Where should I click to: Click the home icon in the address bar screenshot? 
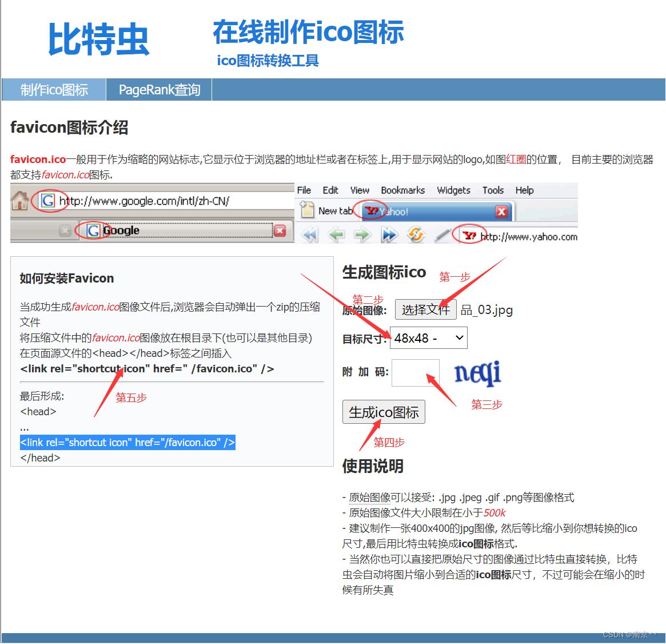point(21,201)
